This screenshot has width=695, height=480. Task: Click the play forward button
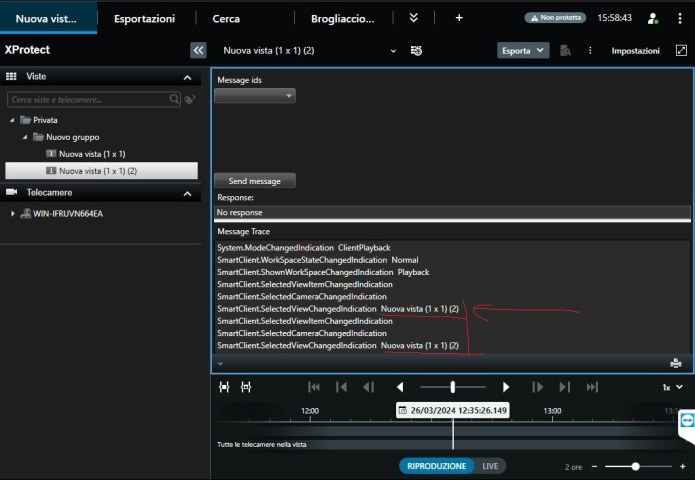click(506, 387)
